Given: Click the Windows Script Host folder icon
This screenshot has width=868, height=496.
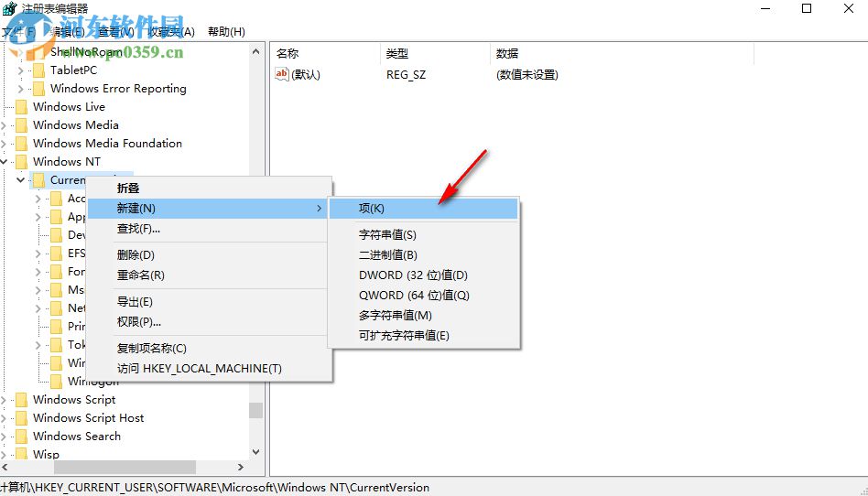Looking at the screenshot, I should click(x=22, y=418).
